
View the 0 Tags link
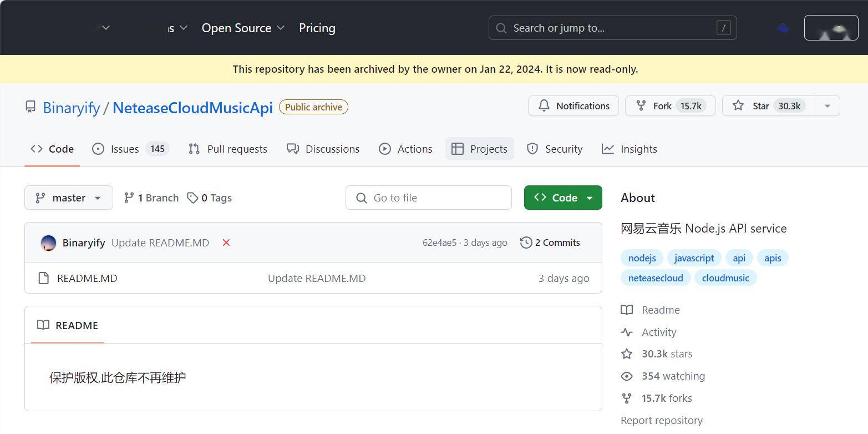click(209, 198)
